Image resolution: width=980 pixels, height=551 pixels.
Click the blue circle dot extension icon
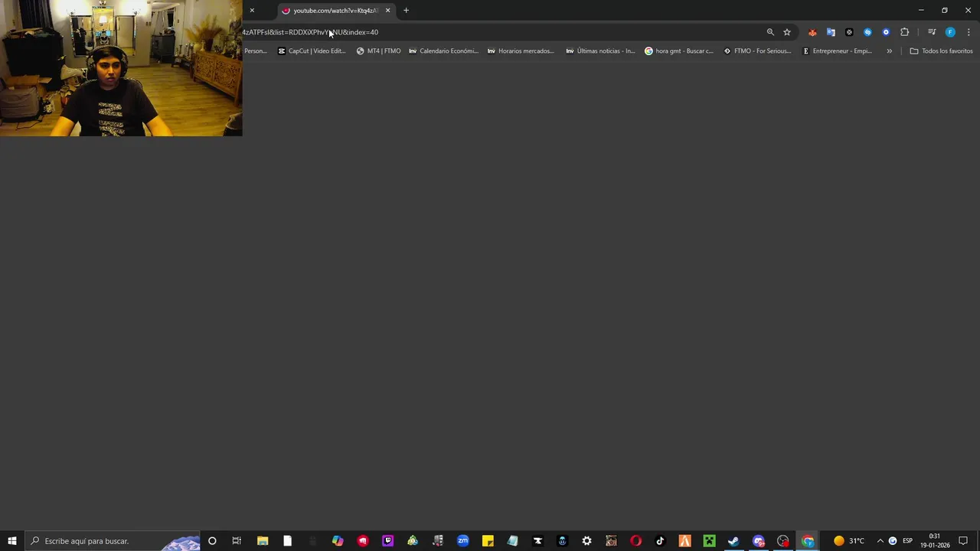[886, 32]
